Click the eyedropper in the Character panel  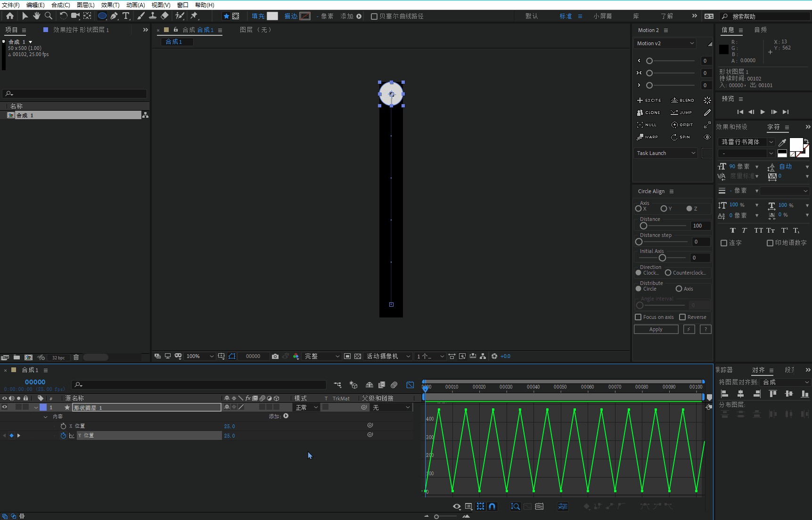point(782,142)
